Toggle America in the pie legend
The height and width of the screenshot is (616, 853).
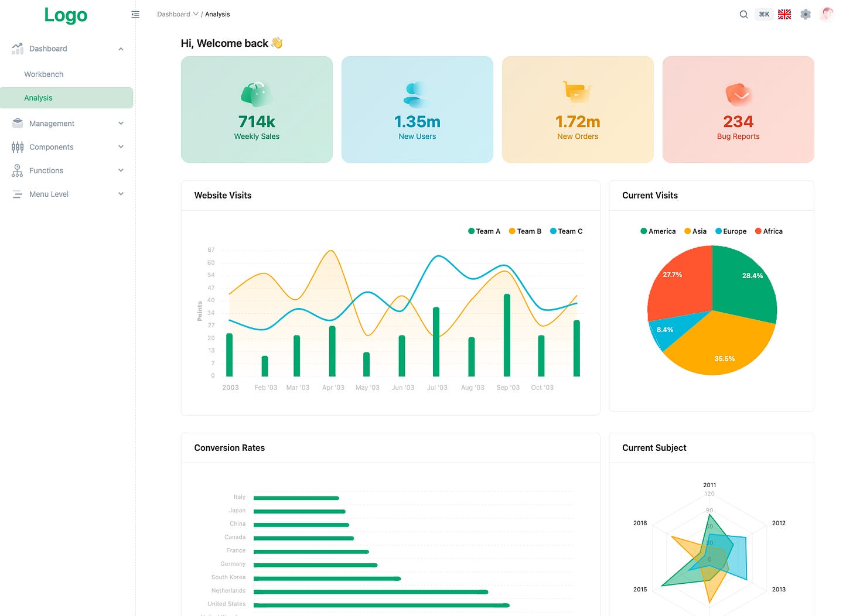pos(658,231)
